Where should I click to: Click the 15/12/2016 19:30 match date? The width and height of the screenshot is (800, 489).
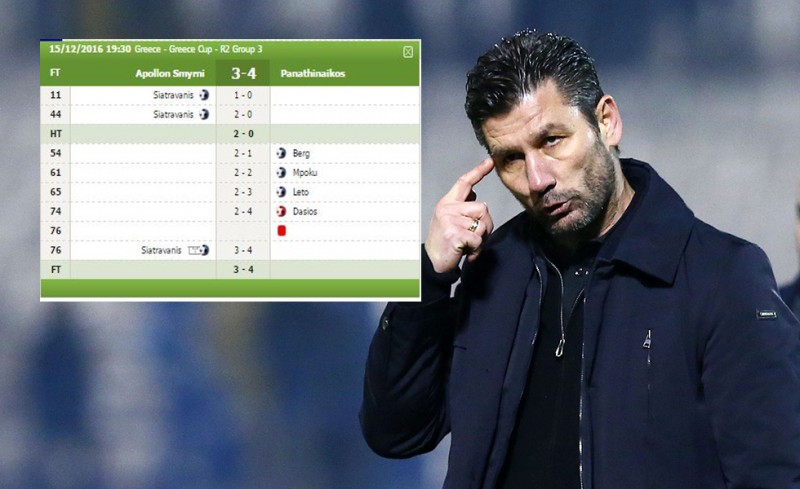(90, 50)
